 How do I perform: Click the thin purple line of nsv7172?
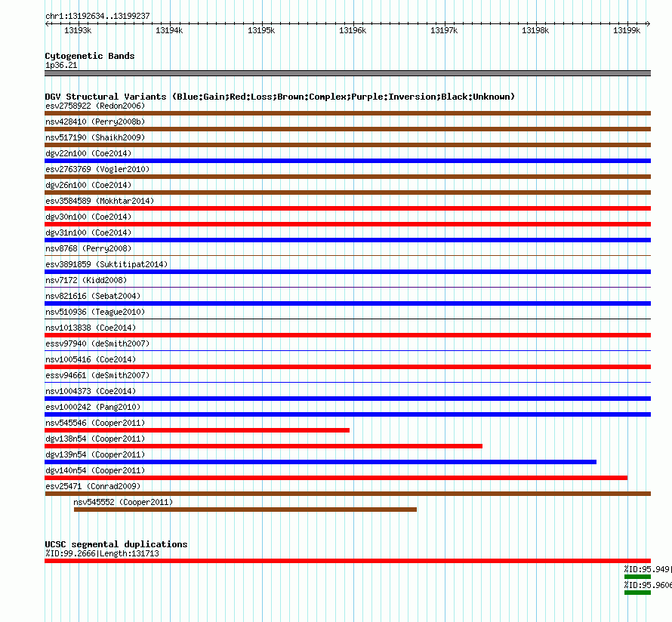(x=347, y=287)
